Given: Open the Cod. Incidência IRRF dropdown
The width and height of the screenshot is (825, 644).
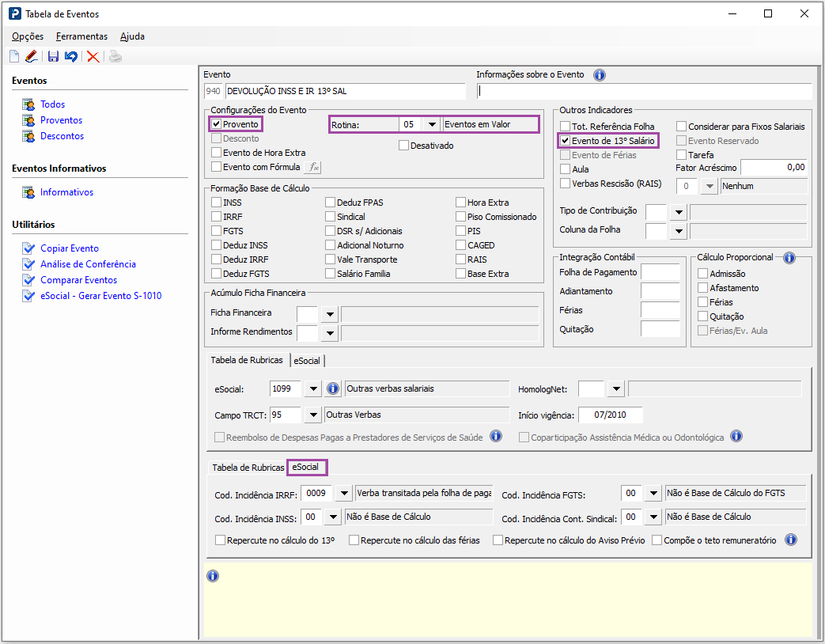Looking at the screenshot, I should [x=343, y=494].
